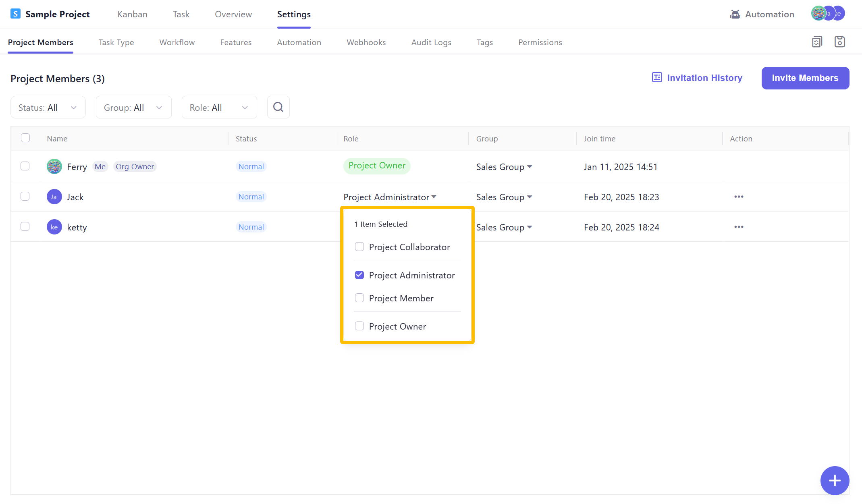Open ketty's three-dot action menu
This screenshot has width=862, height=504.
[x=738, y=227]
